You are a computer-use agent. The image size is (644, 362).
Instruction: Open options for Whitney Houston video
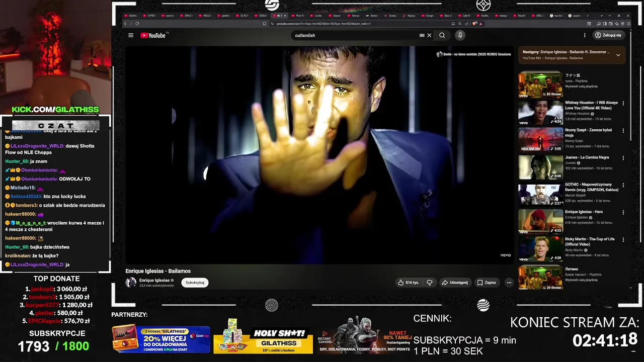pyautogui.click(x=623, y=103)
